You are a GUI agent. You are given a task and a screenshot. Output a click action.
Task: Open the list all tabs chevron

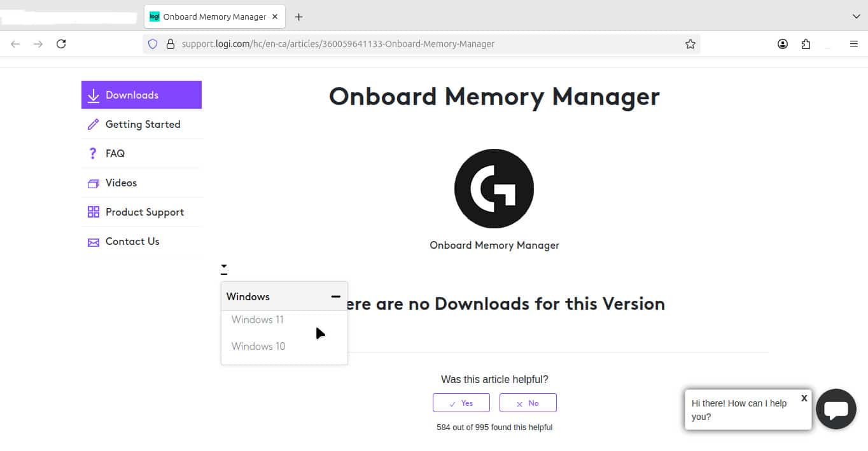(856, 17)
